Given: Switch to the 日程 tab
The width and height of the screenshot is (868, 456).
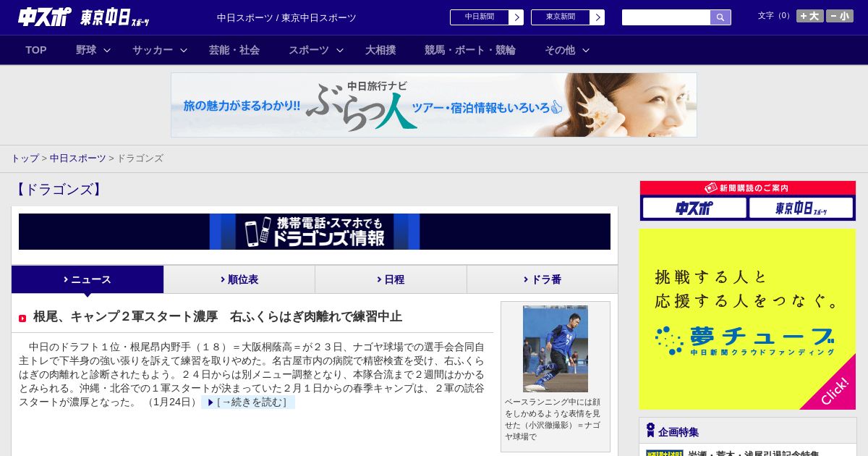Looking at the screenshot, I should point(391,279).
